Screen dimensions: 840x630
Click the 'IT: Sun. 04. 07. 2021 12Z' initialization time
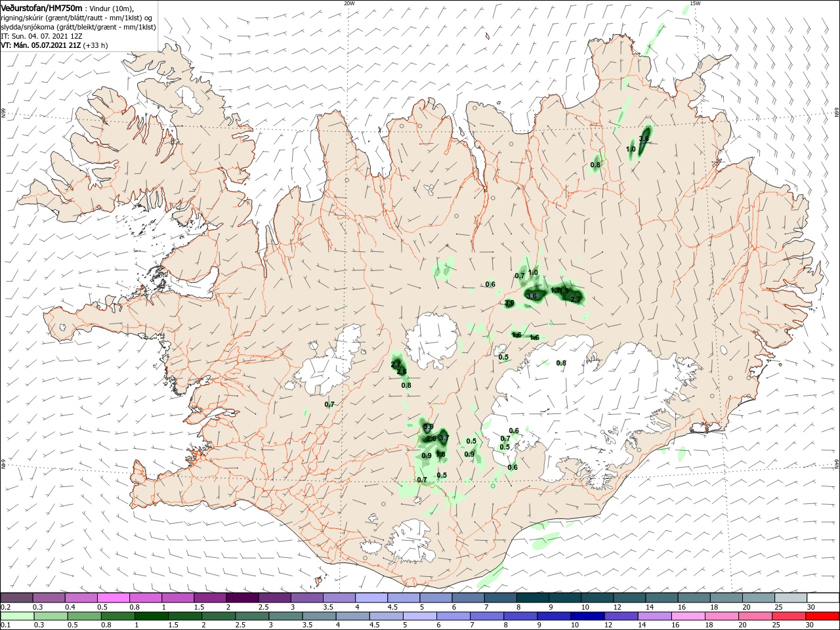coord(41,36)
